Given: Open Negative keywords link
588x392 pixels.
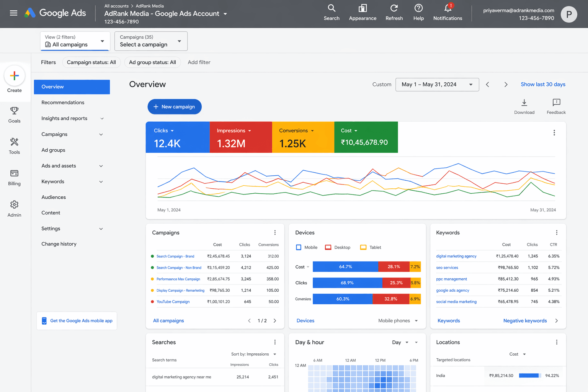Looking at the screenshot, I should point(525,321).
